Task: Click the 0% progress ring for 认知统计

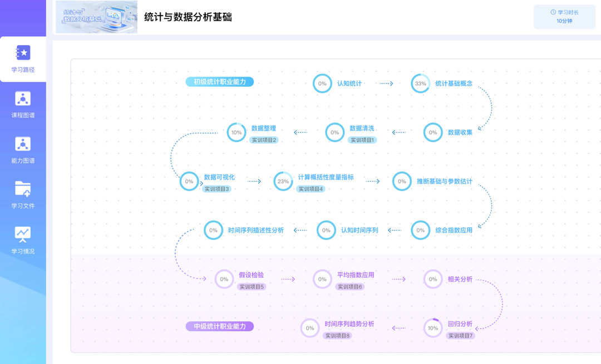Action: 322,83
